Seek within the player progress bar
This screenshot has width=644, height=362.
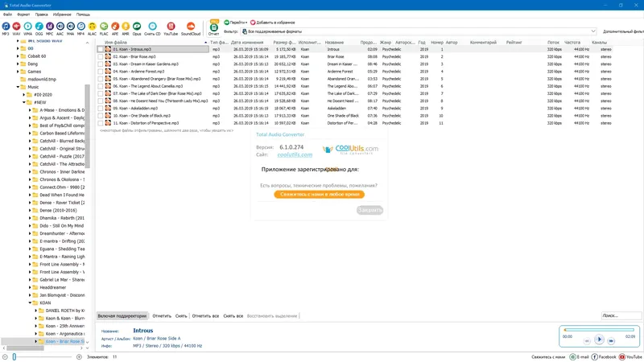(x=599, y=330)
